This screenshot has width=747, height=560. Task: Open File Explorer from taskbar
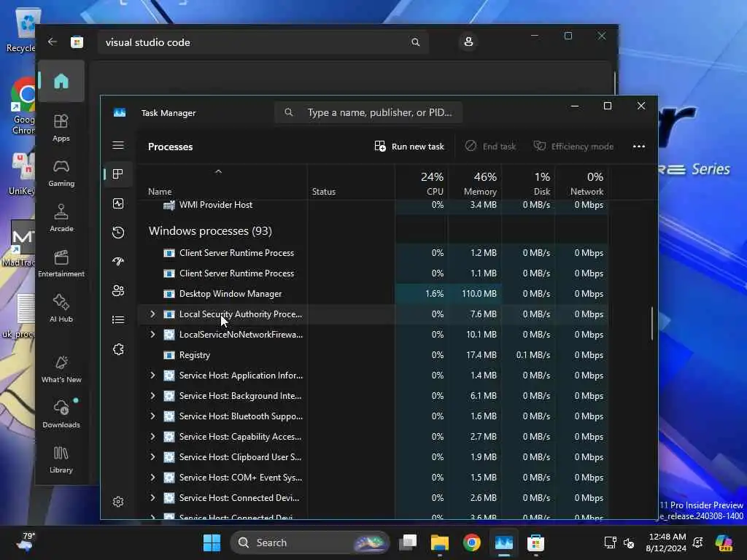coord(439,542)
